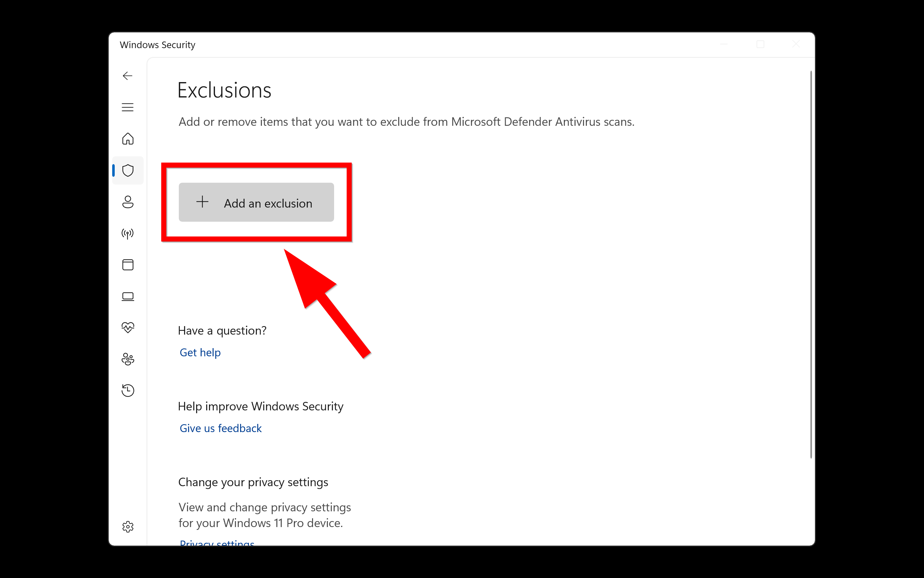
Task: Open the Get help link
Action: (200, 352)
